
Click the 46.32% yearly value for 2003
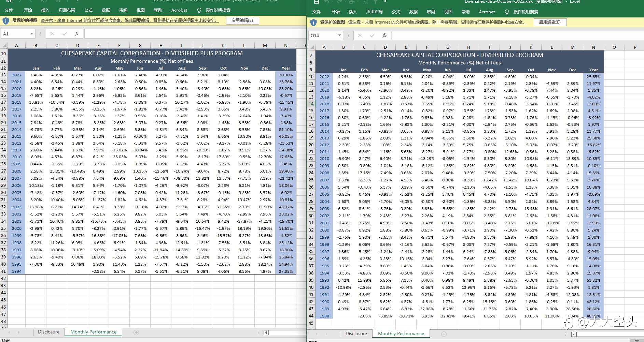[286, 207]
